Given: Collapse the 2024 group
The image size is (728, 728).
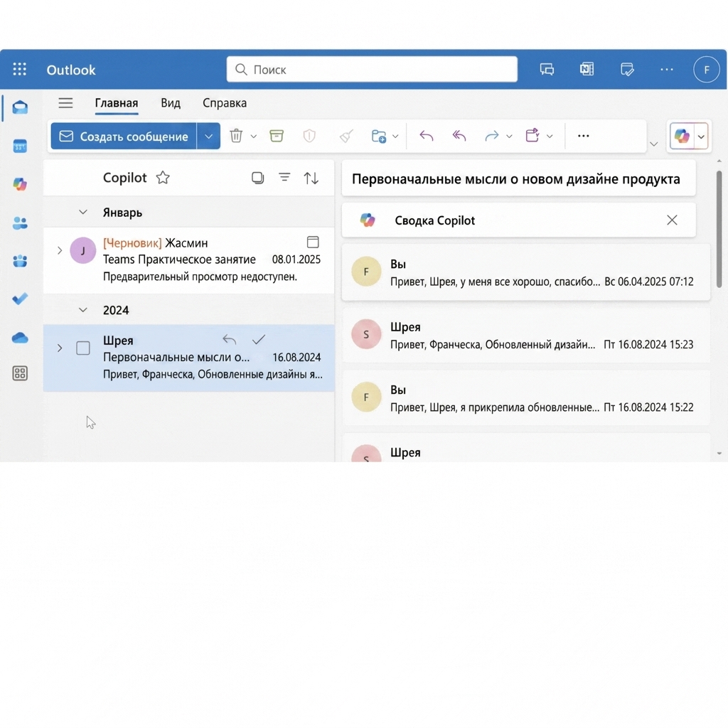Looking at the screenshot, I should [83, 310].
